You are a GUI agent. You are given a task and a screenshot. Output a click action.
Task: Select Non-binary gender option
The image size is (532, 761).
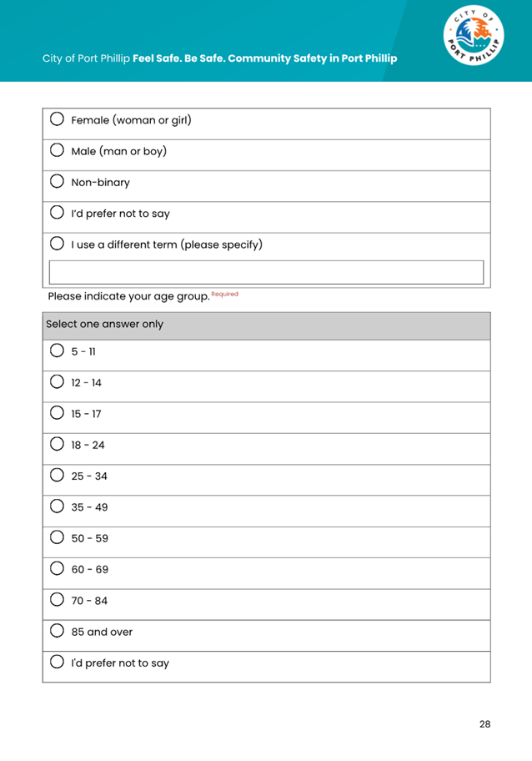58,182
